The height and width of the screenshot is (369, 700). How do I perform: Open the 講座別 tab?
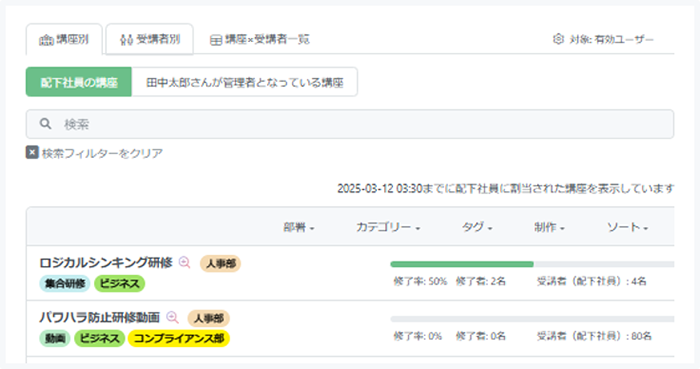pyautogui.click(x=64, y=39)
